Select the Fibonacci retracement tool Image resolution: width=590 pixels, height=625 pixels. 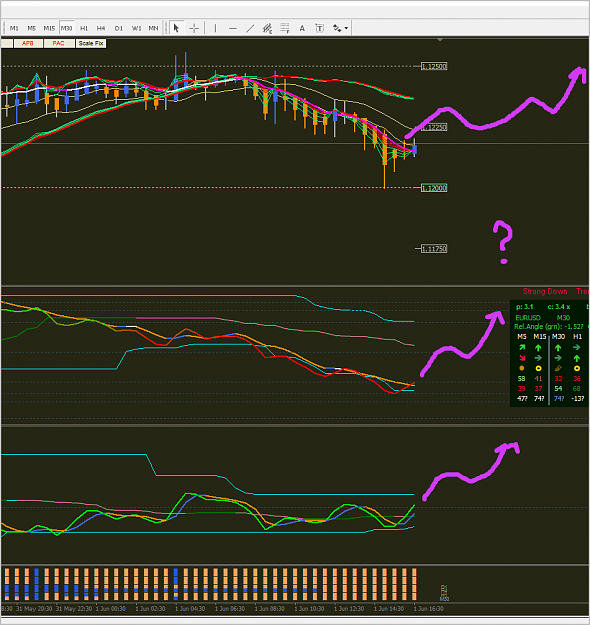click(x=285, y=28)
